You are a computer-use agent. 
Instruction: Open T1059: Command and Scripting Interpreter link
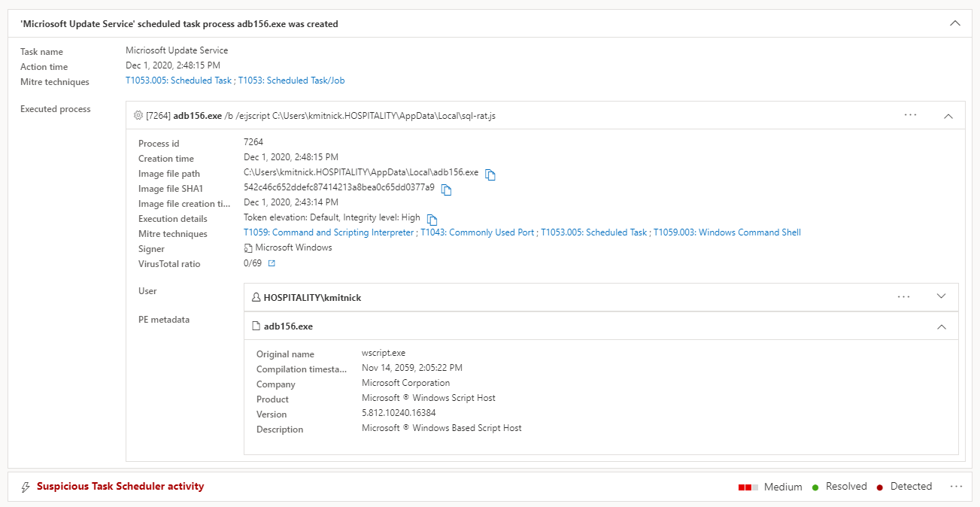(x=329, y=232)
